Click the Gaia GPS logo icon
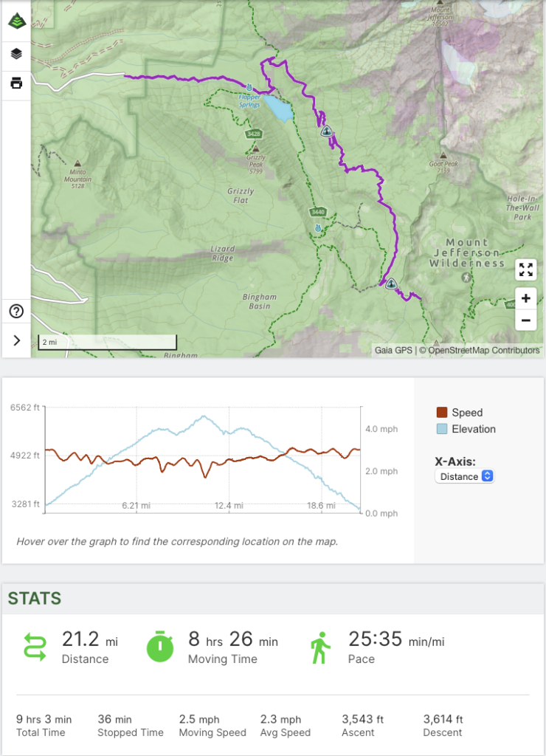 [x=15, y=20]
